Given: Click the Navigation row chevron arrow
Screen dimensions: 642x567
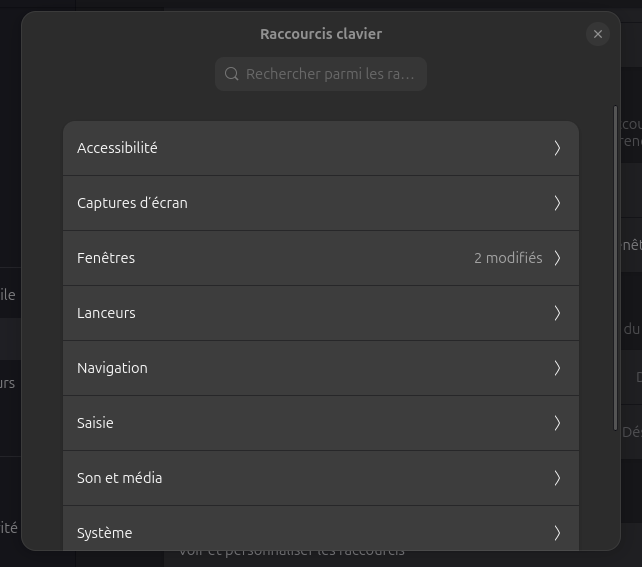Looking at the screenshot, I should click(x=557, y=368).
